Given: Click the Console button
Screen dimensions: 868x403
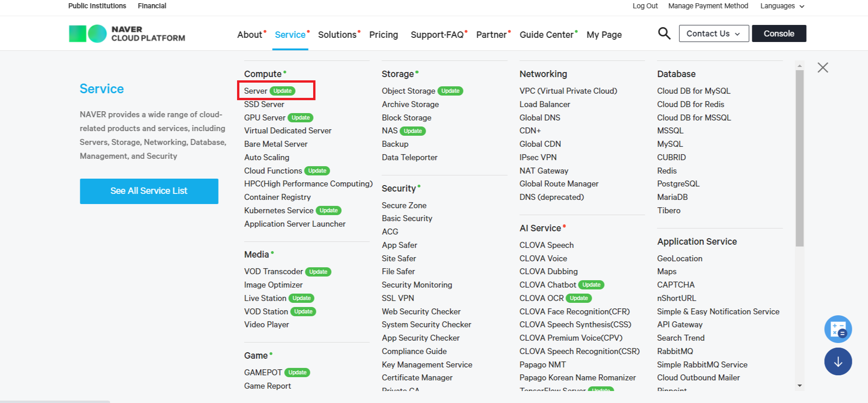Looking at the screenshot, I should point(779,34).
